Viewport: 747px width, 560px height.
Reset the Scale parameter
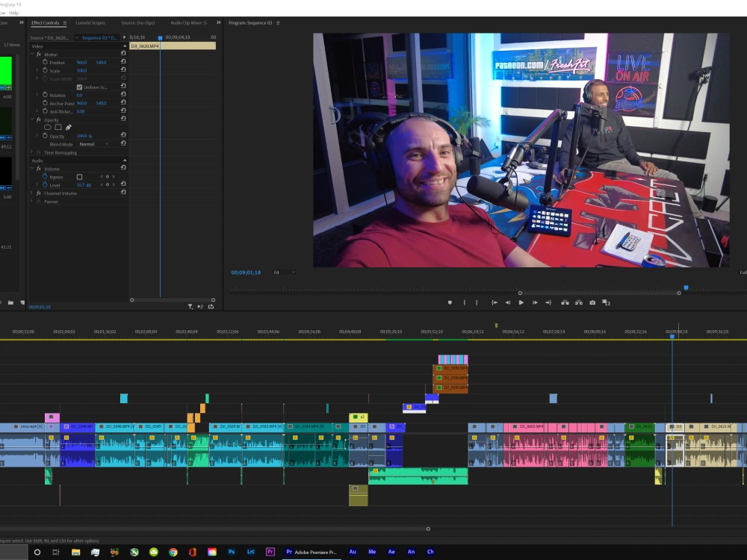pos(123,69)
